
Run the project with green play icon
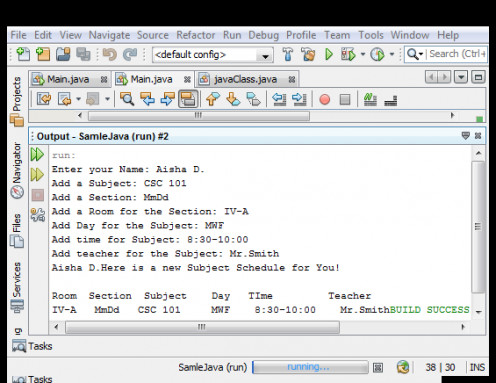click(x=329, y=54)
